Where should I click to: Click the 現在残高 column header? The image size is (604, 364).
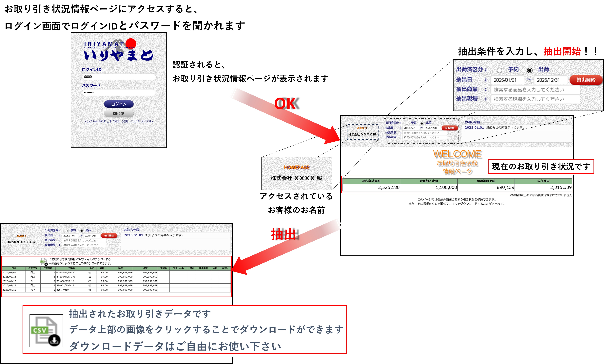[543, 181]
